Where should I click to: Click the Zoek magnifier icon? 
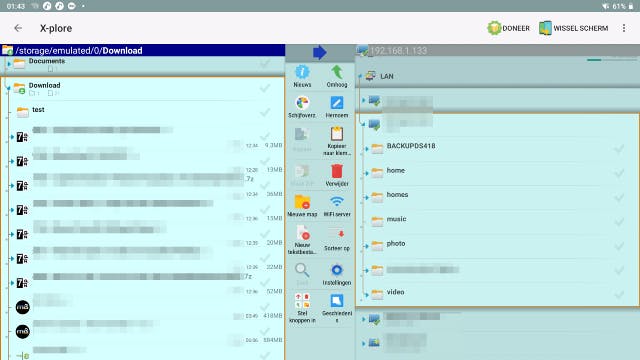pyautogui.click(x=302, y=270)
